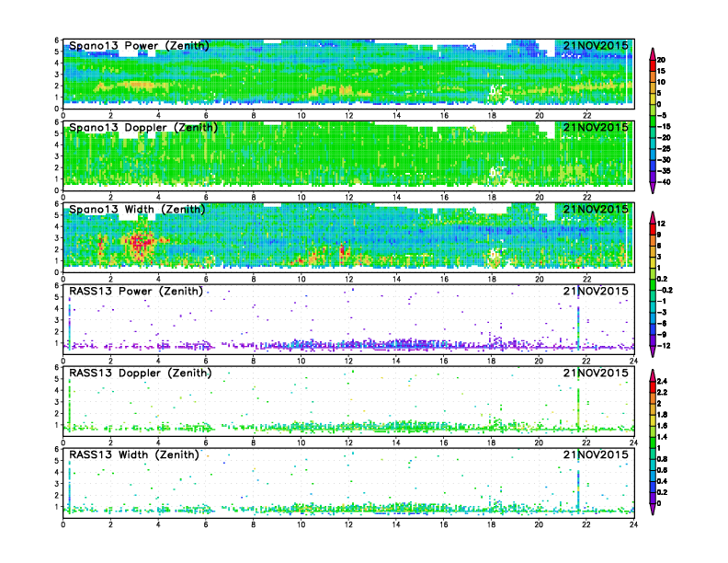Screen dimensions: 728x563
Task: Click the 21NOV2015 date in RASS13 Doppler panel
Action: (596, 373)
